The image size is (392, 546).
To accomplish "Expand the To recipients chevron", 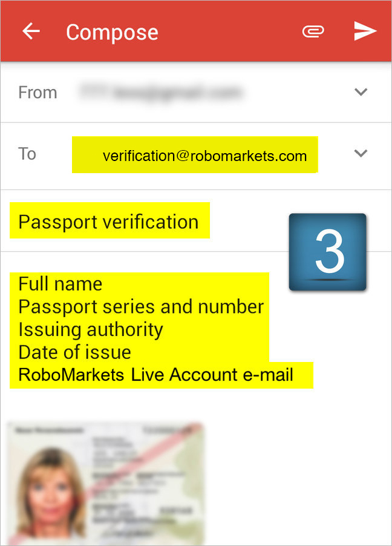I will [361, 153].
